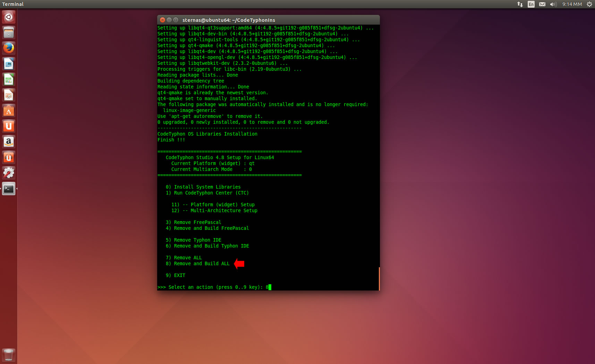
Task: Click 'qt4-qmake set to manually installed.' line
Action: click(x=207, y=98)
